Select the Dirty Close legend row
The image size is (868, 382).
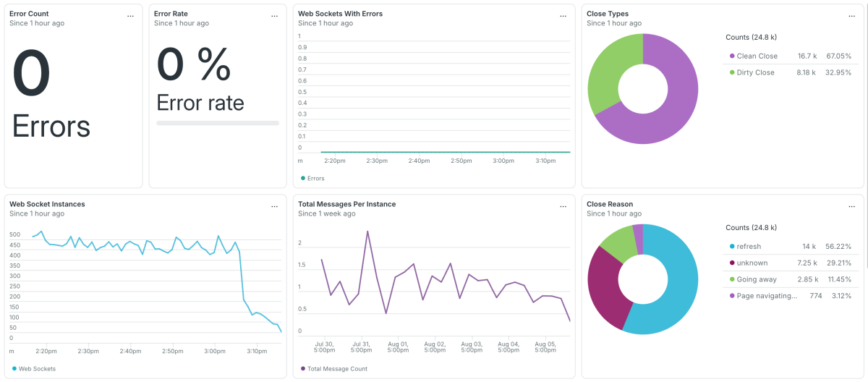coord(791,72)
